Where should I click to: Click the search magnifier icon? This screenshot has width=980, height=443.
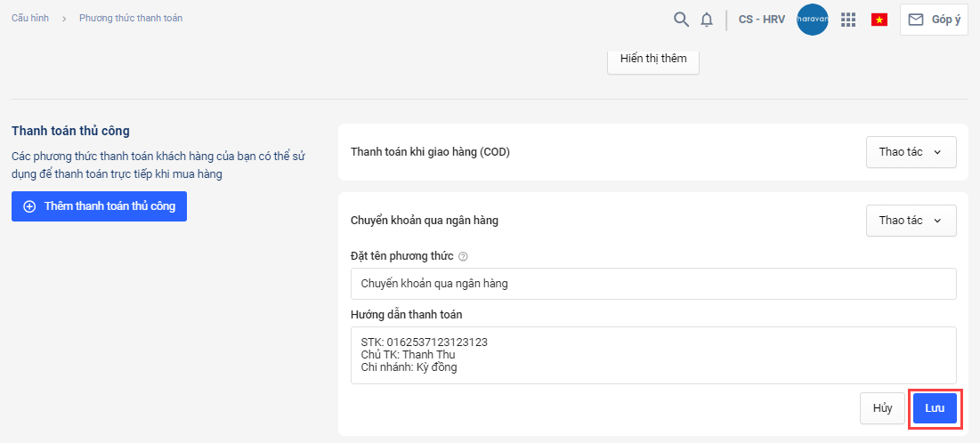coord(681,19)
